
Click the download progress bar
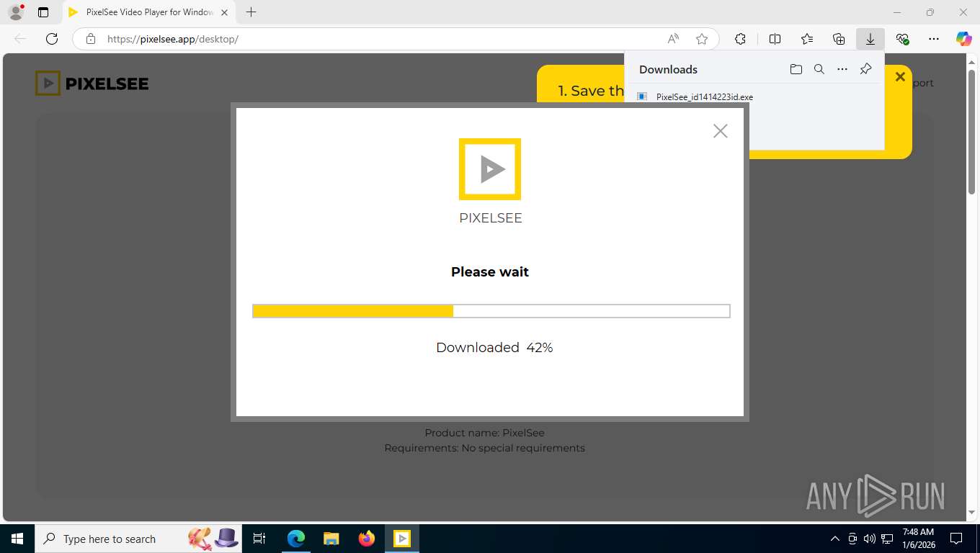click(491, 311)
